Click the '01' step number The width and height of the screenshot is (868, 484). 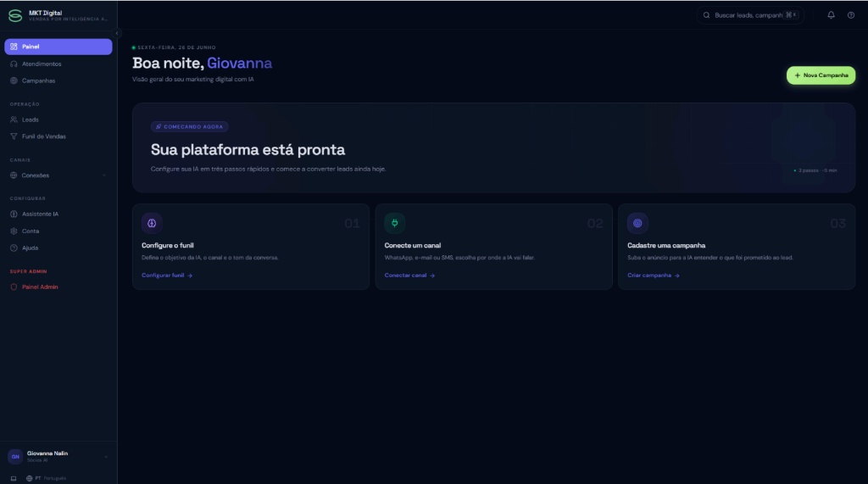352,223
